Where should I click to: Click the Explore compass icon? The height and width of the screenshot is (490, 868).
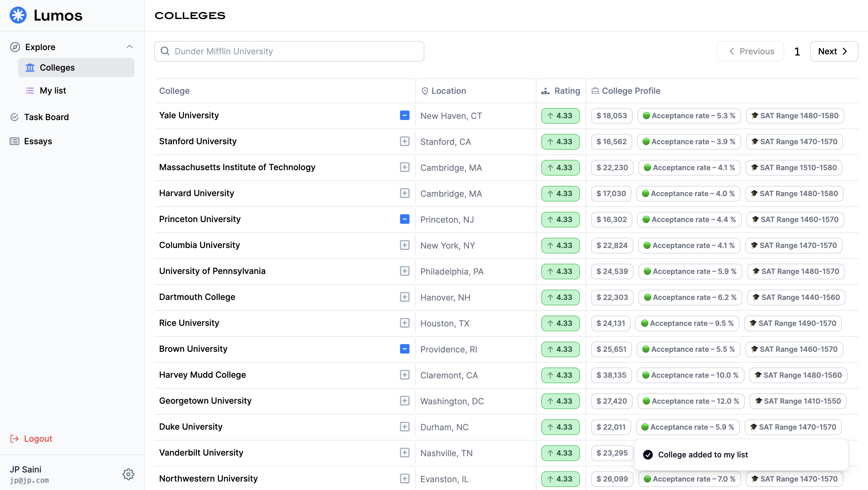click(x=15, y=47)
